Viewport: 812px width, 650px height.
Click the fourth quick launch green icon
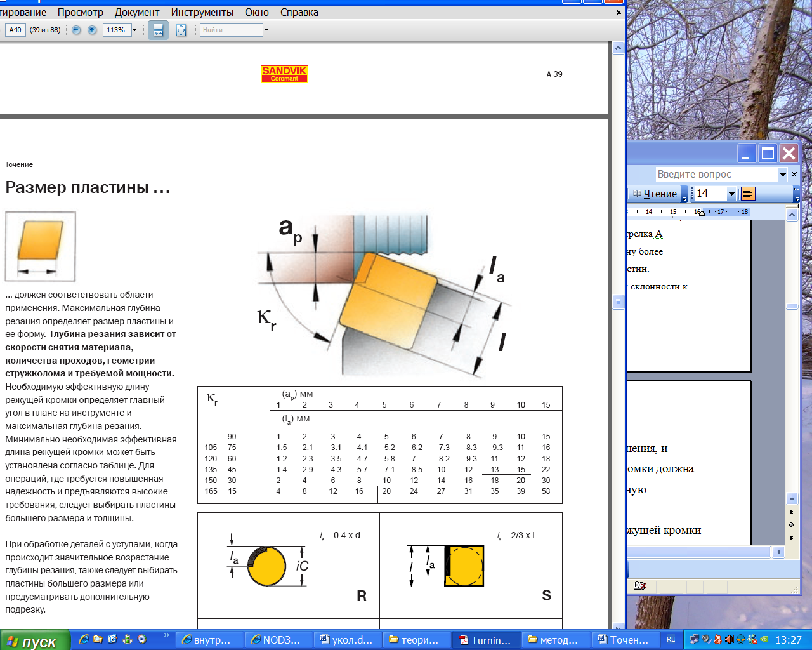pyautogui.click(x=128, y=640)
